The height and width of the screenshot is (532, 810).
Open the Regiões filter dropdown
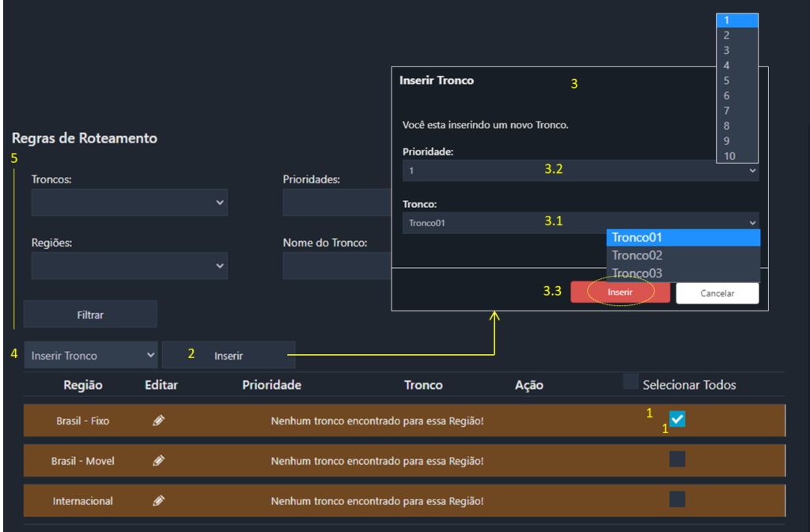point(129,266)
